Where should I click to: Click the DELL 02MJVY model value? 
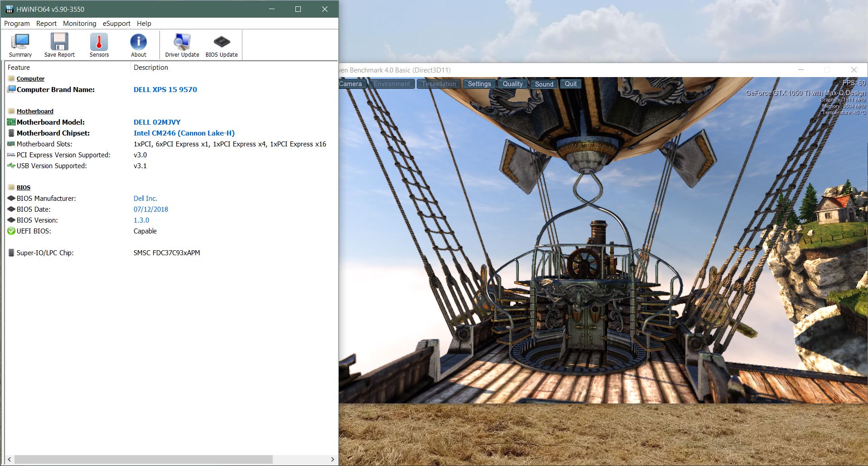(x=157, y=122)
